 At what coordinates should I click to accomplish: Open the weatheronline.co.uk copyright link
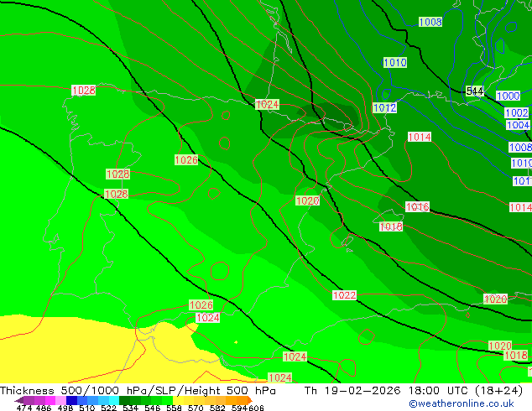tap(462, 403)
